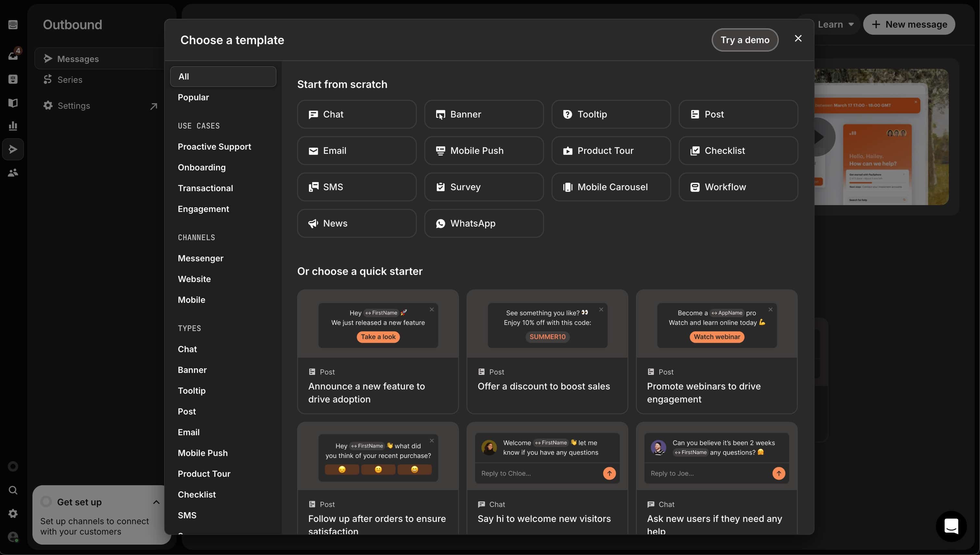Open the Learn dropdown
Image resolution: width=980 pixels, height=555 pixels.
[x=835, y=24]
